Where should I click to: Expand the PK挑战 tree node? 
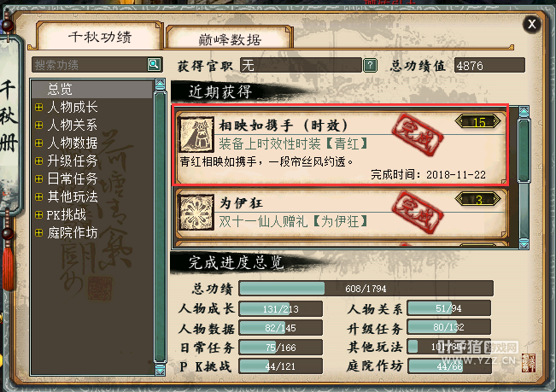tap(39, 214)
